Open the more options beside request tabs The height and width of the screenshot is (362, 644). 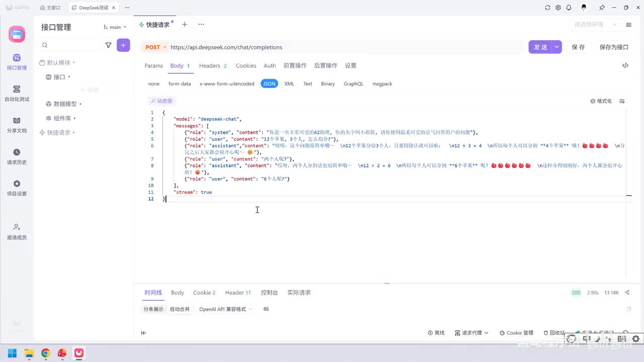(x=201, y=25)
